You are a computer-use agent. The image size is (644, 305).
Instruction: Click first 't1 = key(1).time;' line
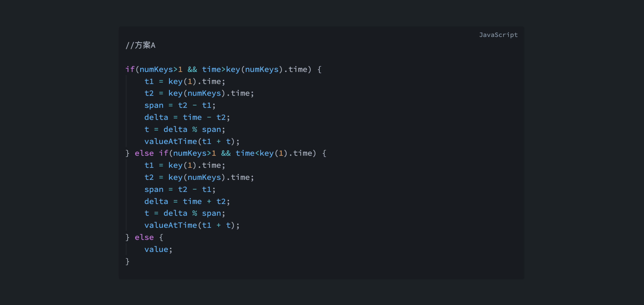click(185, 81)
